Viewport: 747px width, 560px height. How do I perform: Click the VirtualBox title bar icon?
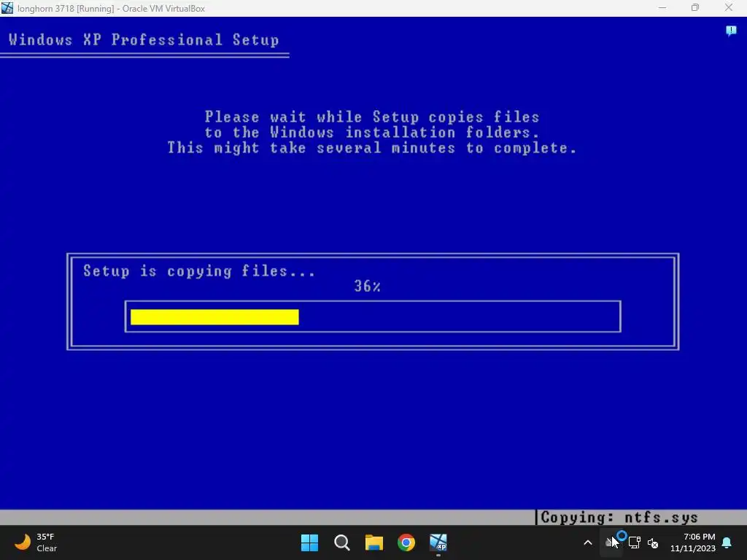pos(7,8)
